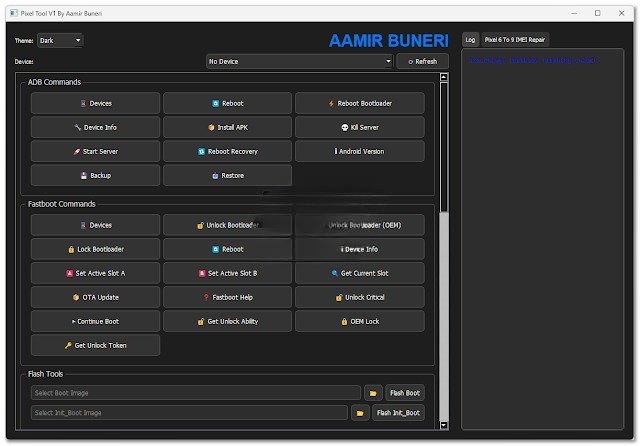This screenshot has height=446, width=640.
Task: Open Fastboot Help
Action: click(227, 297)
